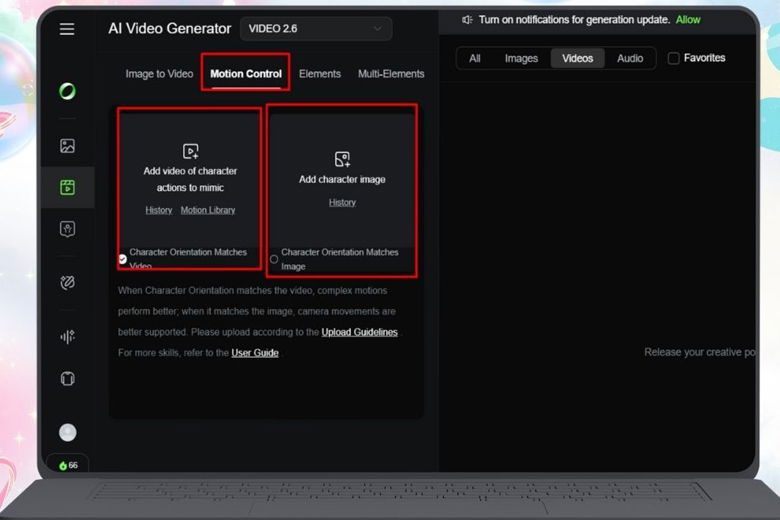Open the hamburger menu
This screenshot has width=780, height=520.
pyautogui.click(x=67, y=29)
